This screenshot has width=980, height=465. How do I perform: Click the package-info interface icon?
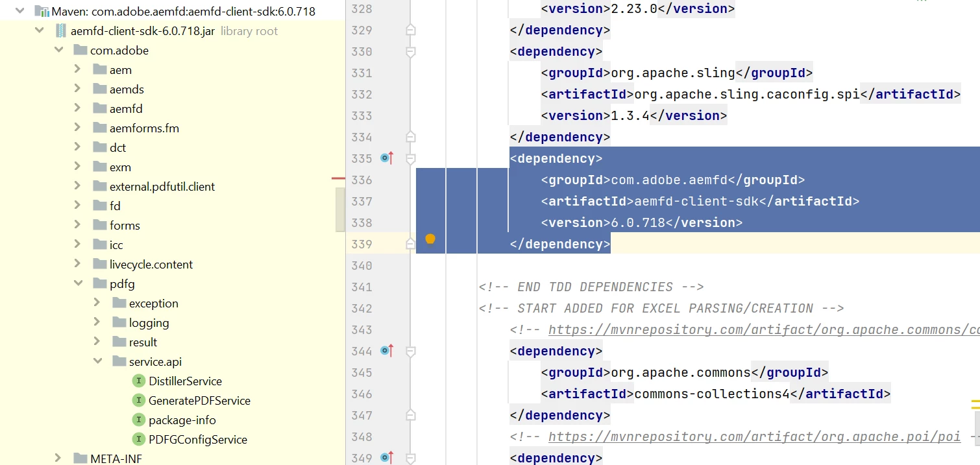[138, 420]
